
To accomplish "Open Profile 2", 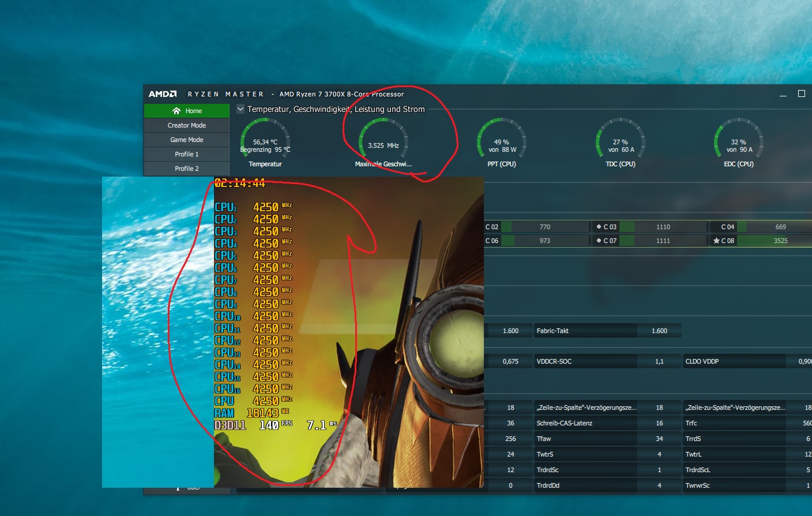I will click(x=187, y=169).
